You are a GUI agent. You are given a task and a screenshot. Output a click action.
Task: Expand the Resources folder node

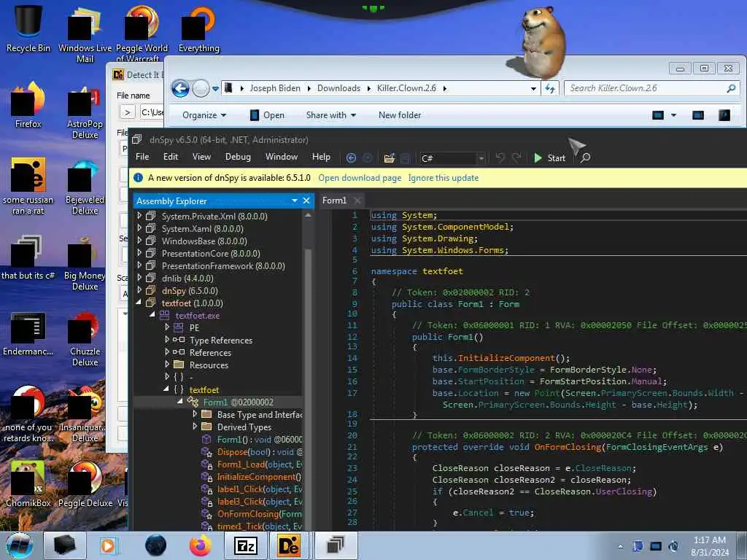point(167,365)
